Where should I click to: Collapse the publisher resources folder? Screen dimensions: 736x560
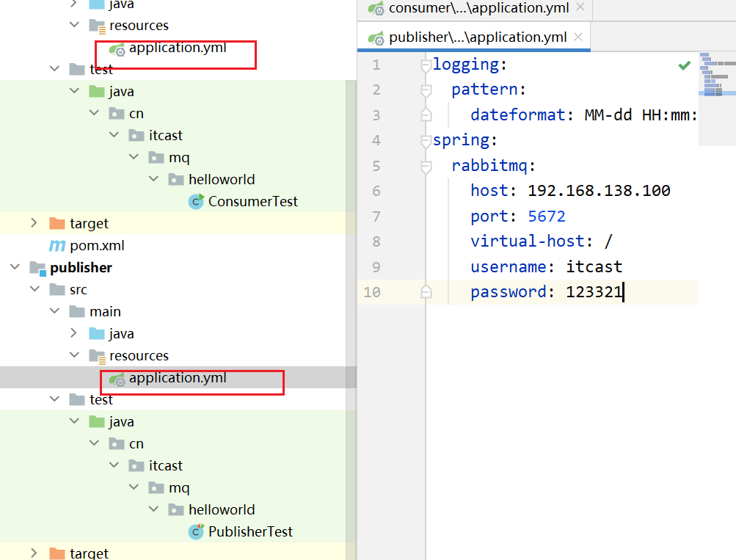pos(74,355)
